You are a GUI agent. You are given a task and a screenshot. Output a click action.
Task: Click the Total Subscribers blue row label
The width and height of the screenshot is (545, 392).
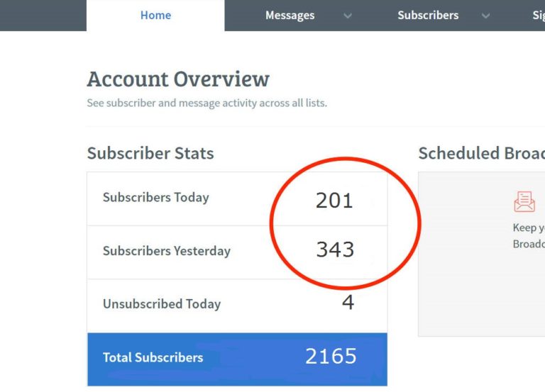coord(153,357)
